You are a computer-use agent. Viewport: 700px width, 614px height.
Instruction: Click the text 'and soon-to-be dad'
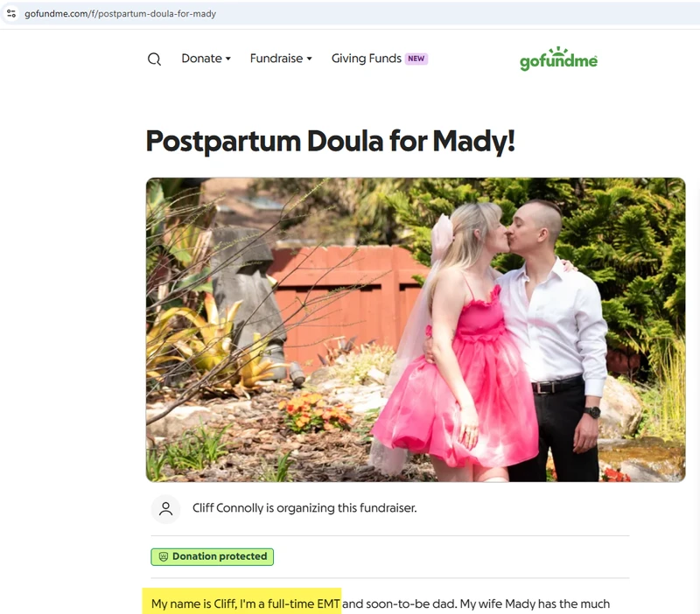[x=399, y=604]
